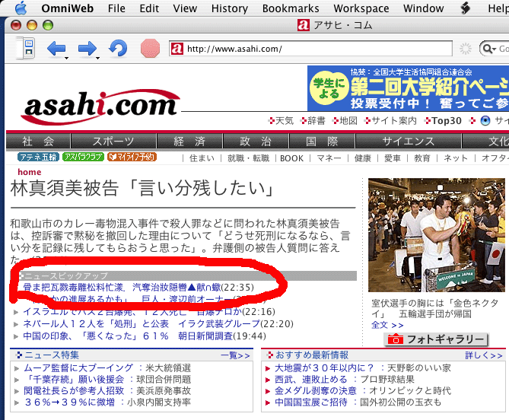Open the Apple menu
Viewport: 509px width, 420px height.
click(x=20, y=8)
